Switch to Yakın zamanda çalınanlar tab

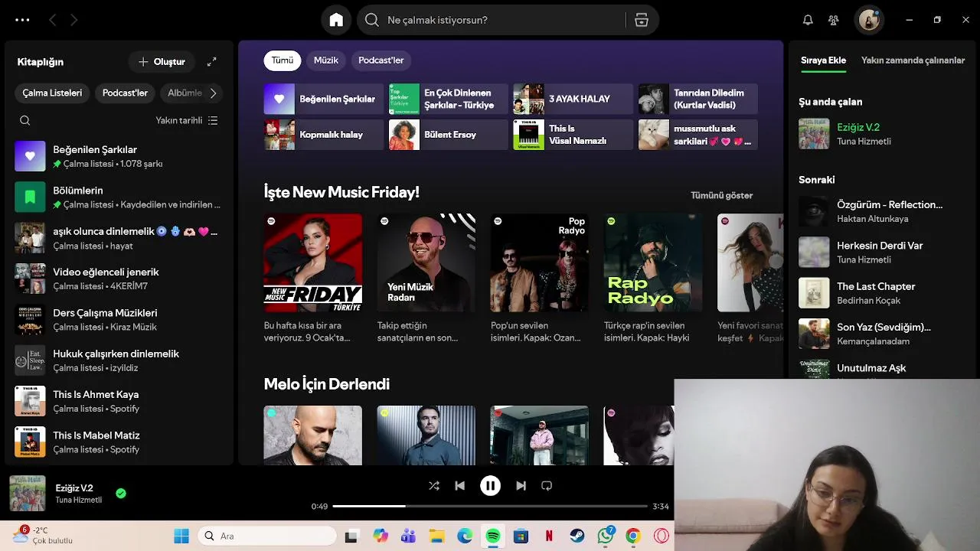click(x=913, y=60)
